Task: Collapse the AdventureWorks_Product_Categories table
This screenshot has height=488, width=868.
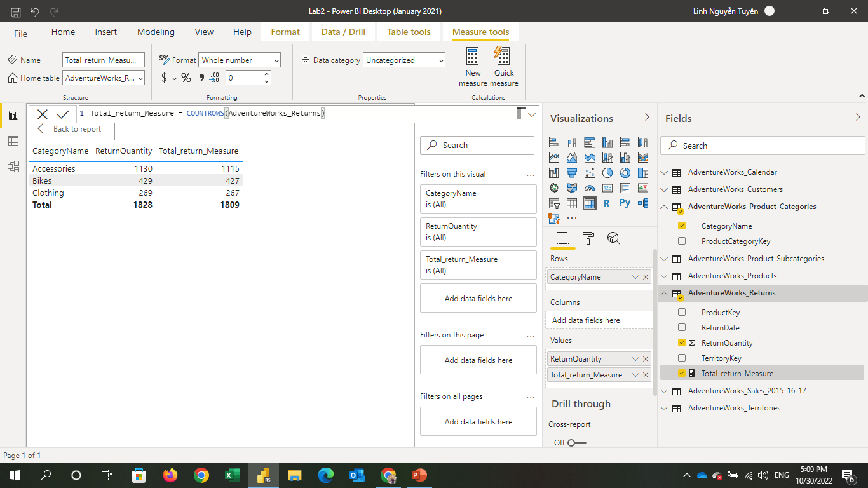Action: 665,207
